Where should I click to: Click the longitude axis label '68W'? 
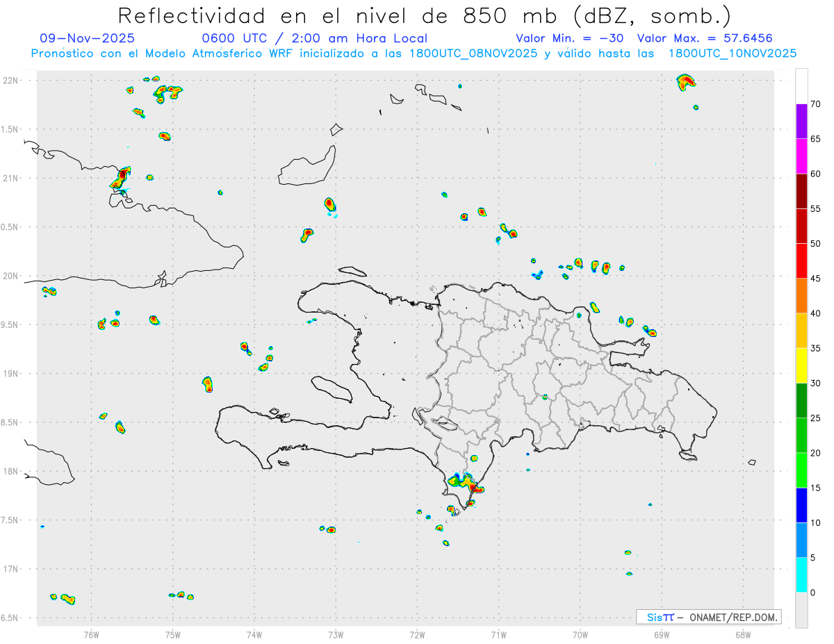(x=743, y=634)
